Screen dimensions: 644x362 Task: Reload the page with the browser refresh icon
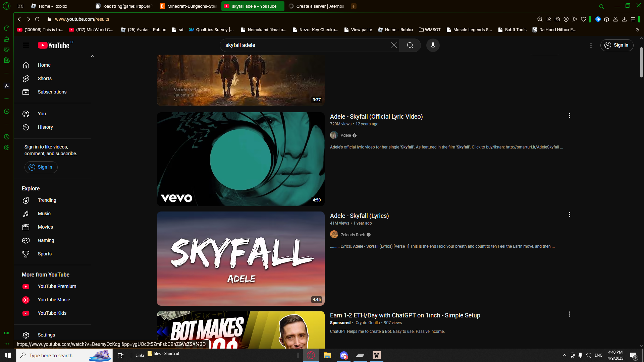coord(37,19)
